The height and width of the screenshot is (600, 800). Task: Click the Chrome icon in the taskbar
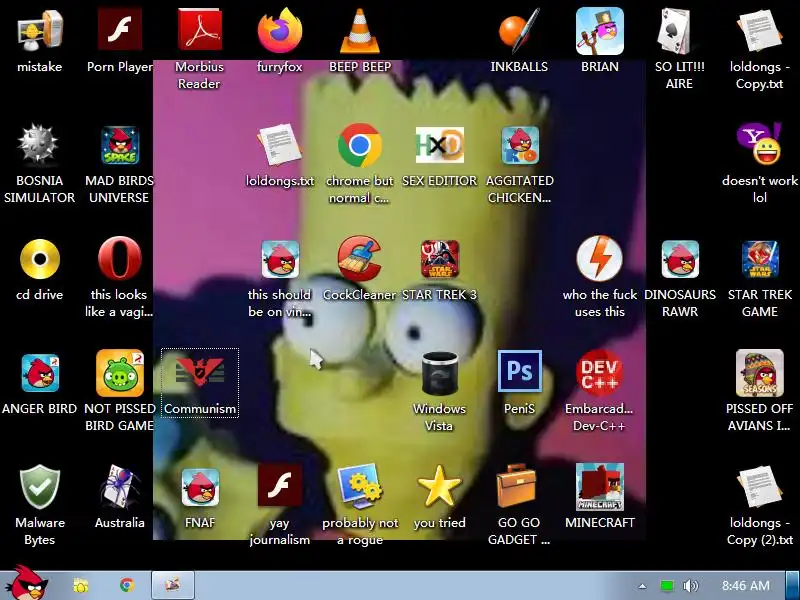pos(127,585)
